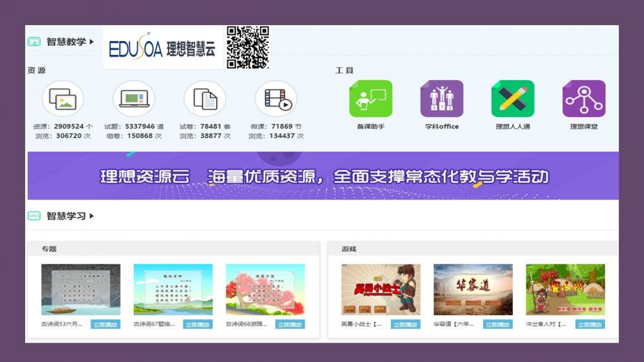Click the 试题 laptop icon

[134, 99]
